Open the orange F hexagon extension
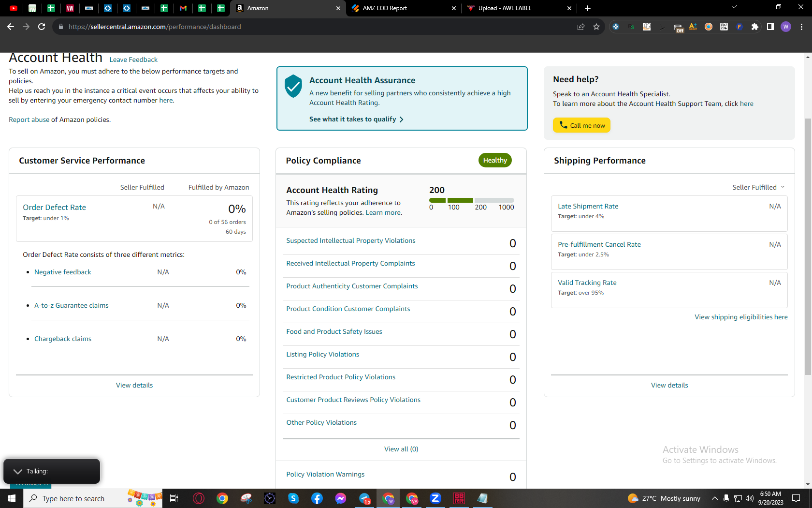Image resolution: width=812 pixels, height=508 pixels. (739, 27)
